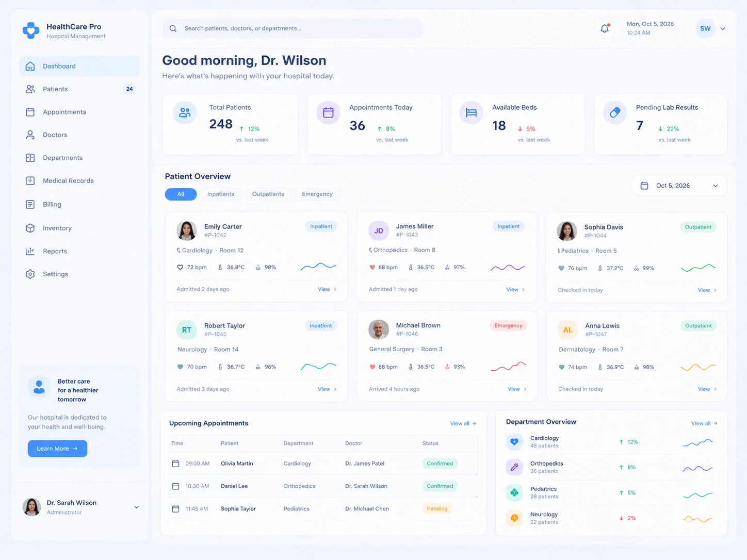This screenshot has height=560, width=747.
Task: Click the Pediatrics department icon
Action: (514, 492)
